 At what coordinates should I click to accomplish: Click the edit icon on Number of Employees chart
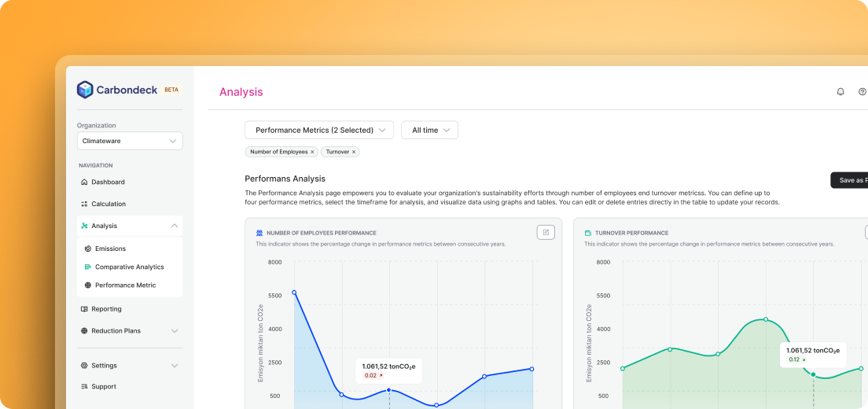click(x=546, y=232)
